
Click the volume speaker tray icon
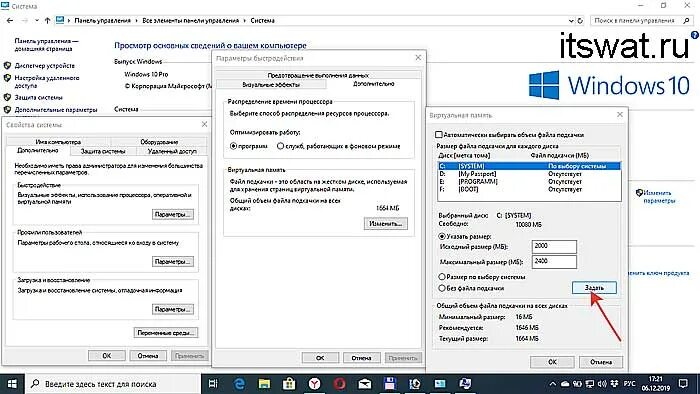pyautogui.click(x=602, y=384)
